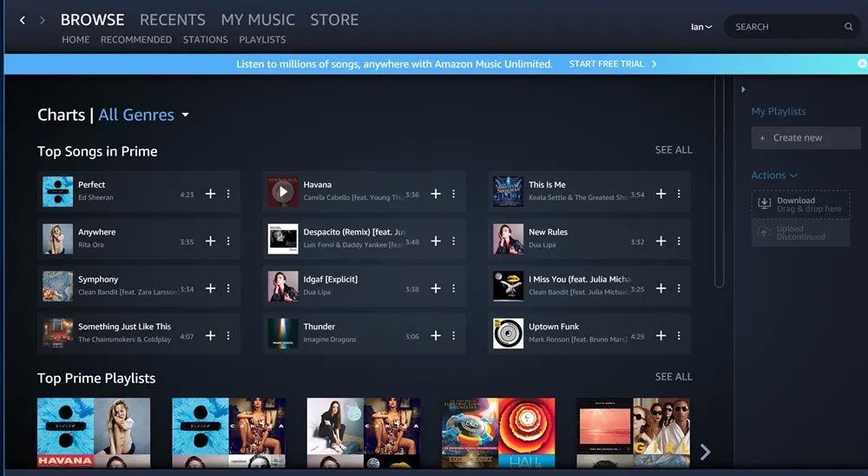
Task: See all Top Prime Playlists
Action: coord(674,376)
